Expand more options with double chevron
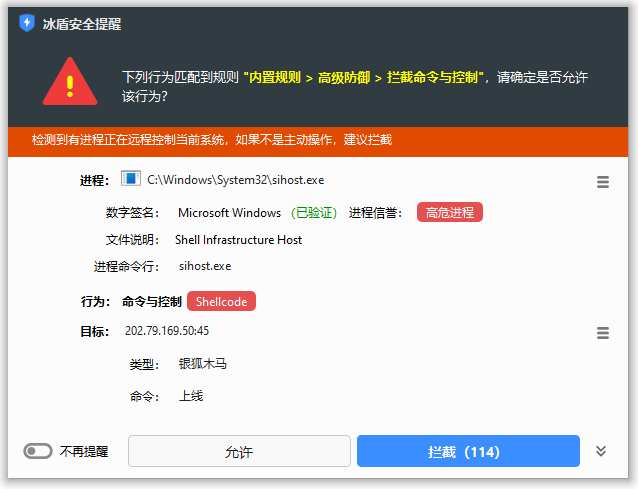This screenshot has height=489, width=638. click(x=601, y=451)
